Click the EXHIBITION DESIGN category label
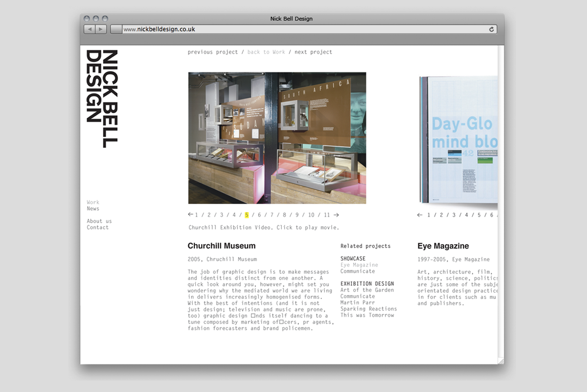Screen dimensions: 587x392 point(367,284)
